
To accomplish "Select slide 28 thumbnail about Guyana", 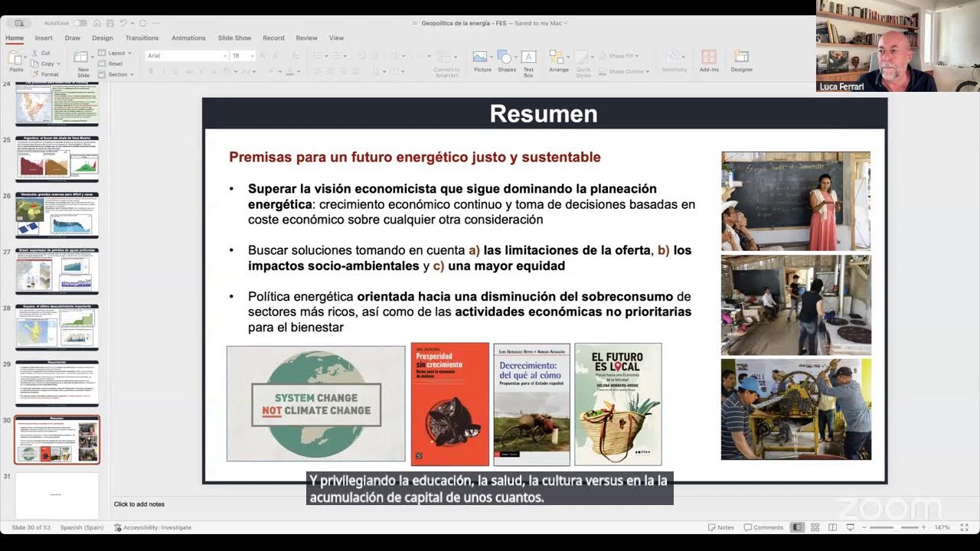I will [x=57, y=327].
